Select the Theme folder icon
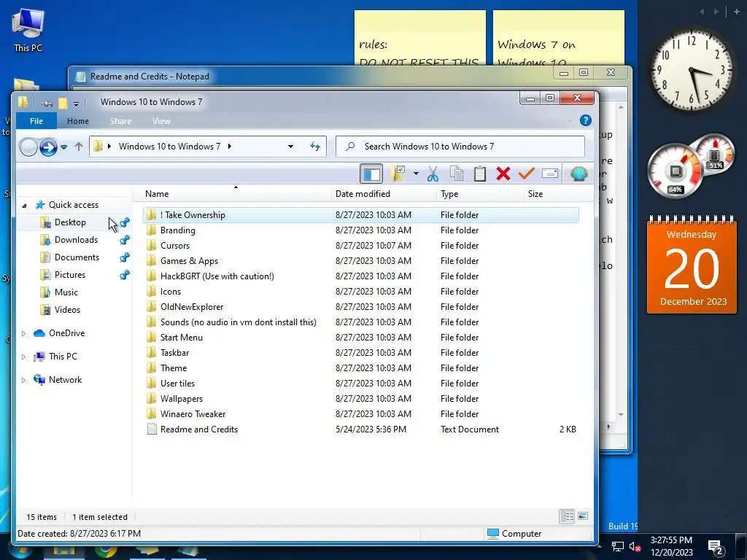 click(x=151, y=368)
